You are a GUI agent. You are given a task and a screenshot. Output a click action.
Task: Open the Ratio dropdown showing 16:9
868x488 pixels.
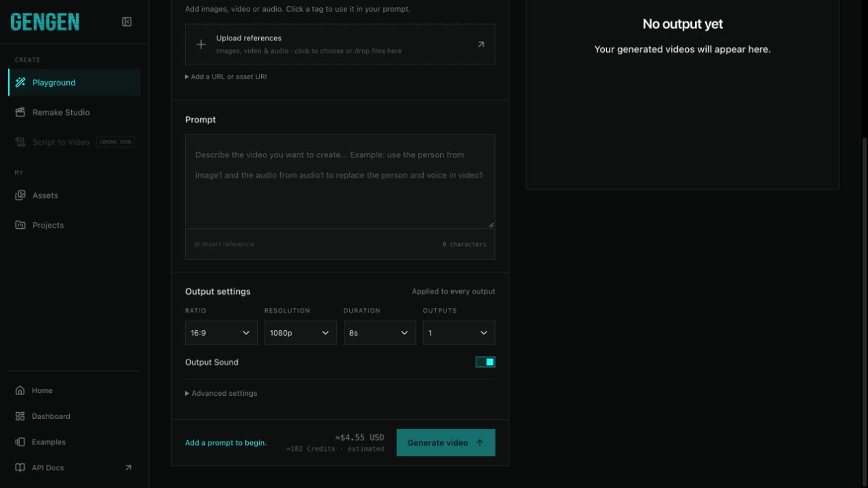click(221, 333)
